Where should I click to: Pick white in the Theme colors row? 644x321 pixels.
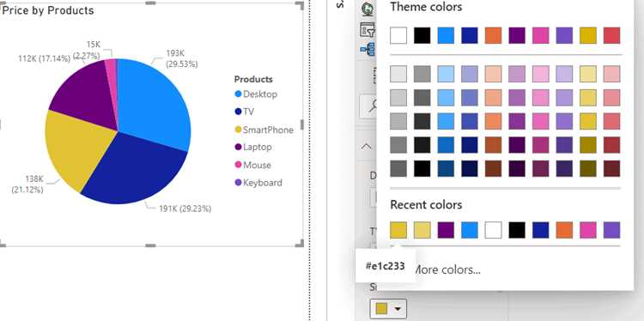click(398, 36)
